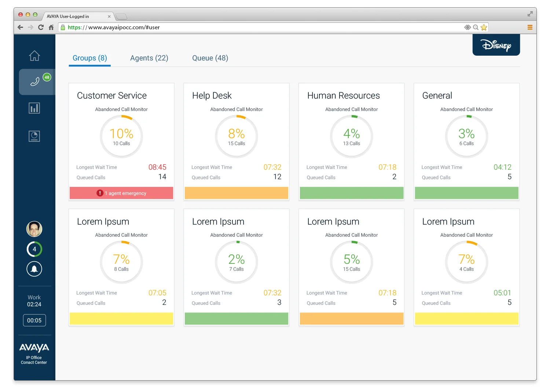Screen dimensions: 550x392
Task: Click the 4% abandoned call gauge
Action: coord(352,137)
